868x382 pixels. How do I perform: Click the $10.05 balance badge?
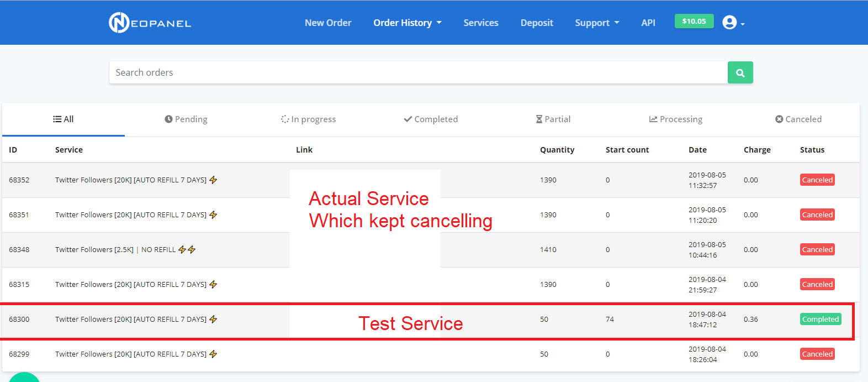pyautogui.click(x=694, y=21)
